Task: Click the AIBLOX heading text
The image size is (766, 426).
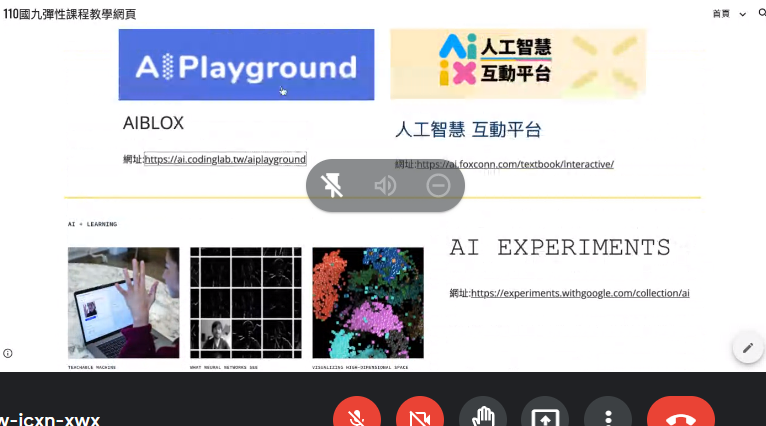Action: click(153, 123)
